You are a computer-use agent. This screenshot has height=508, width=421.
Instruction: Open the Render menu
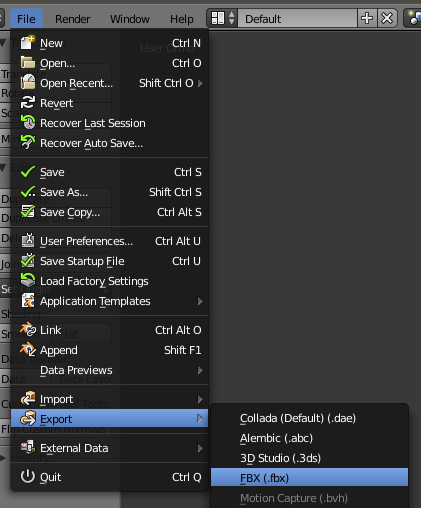[x=73, y=19]
